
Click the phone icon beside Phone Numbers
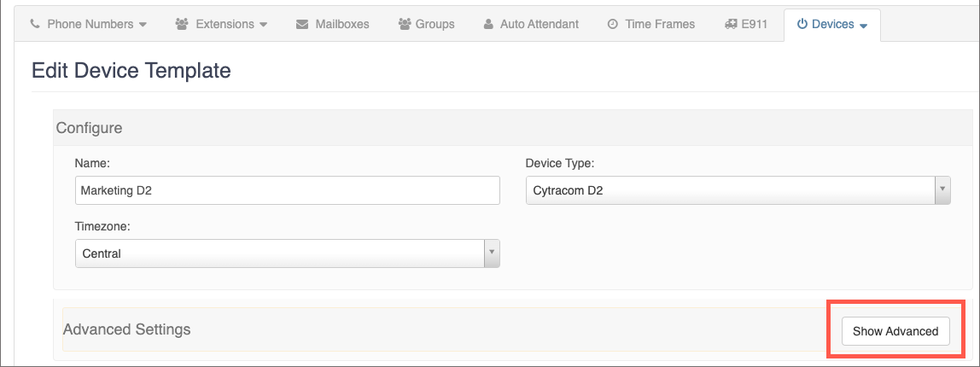click(35, 24)
